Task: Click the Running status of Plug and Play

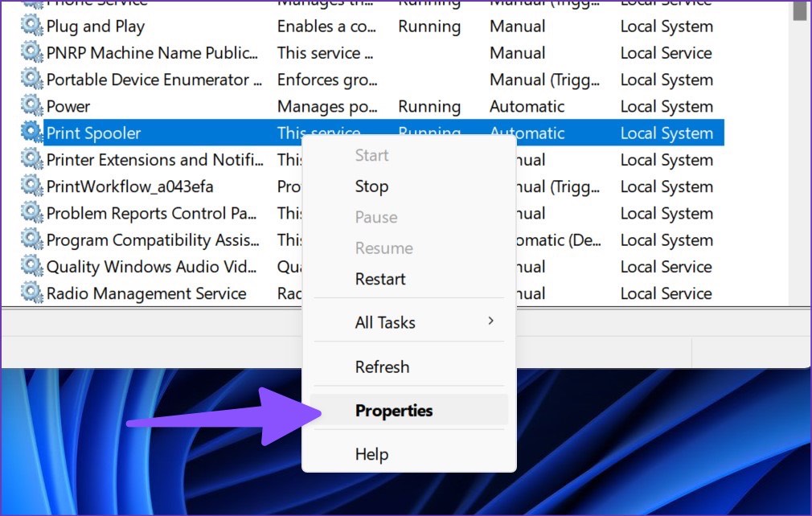Action: [429, 27]
